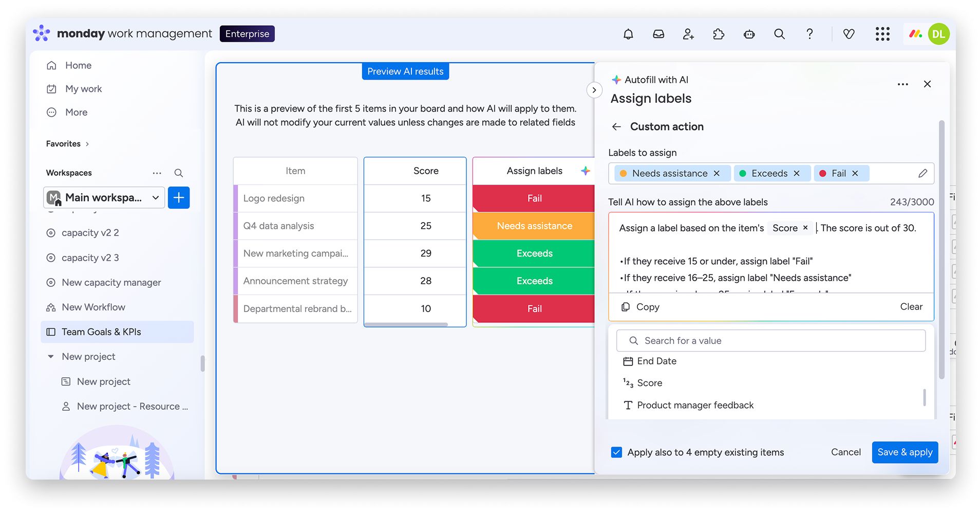Viewport: 980px width, 513px height.
Task: Open New Workflow item
Action: pyautogui.click(x=93, y=307)
